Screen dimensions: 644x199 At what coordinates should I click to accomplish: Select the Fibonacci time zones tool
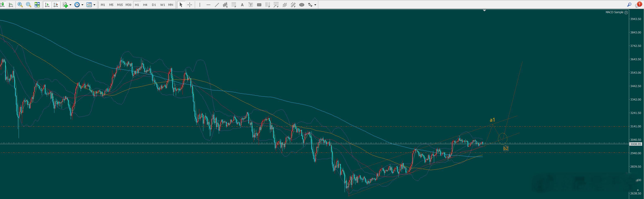(268, 5)
